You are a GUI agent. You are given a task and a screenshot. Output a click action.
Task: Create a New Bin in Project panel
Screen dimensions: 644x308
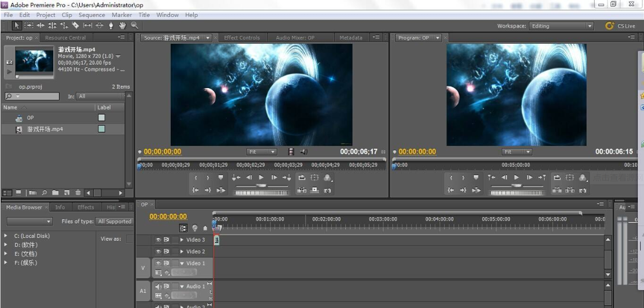point(56,192)
